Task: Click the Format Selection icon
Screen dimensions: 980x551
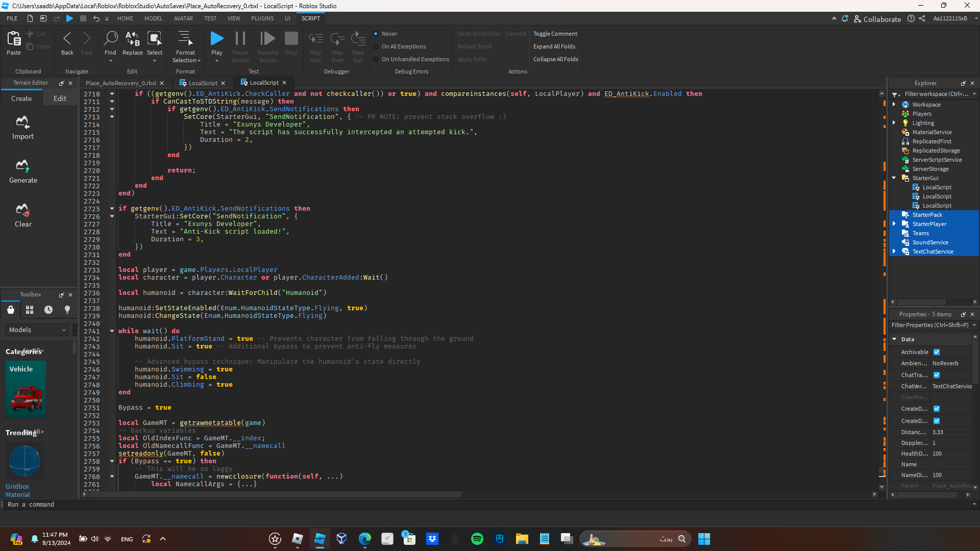Action: [x=185, y=39]
